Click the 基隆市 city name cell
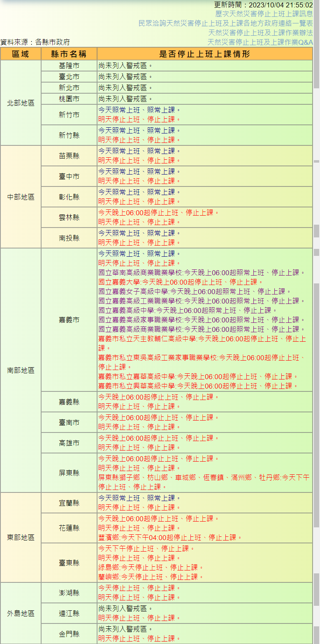Screen dimensions: 320x644 pyautogui.click(x=69, y=66)
